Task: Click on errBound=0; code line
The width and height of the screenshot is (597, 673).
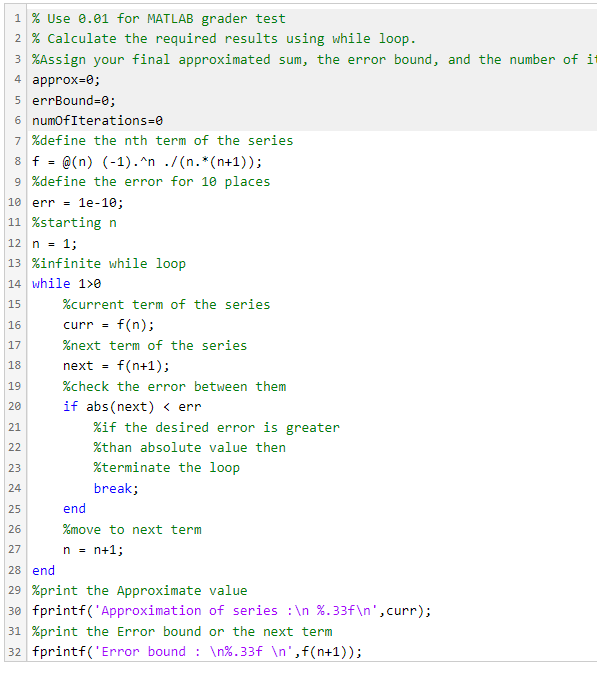Action: point(74,100)
